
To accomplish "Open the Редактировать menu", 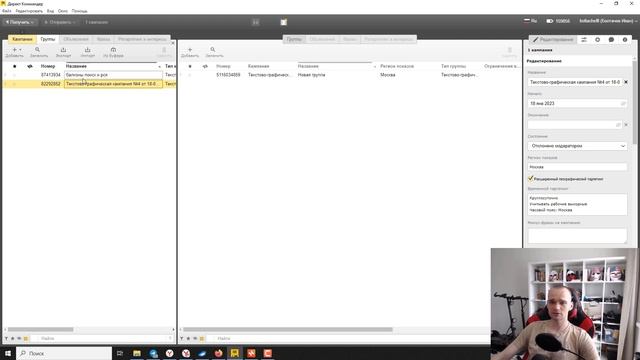I will coord(29,11).
